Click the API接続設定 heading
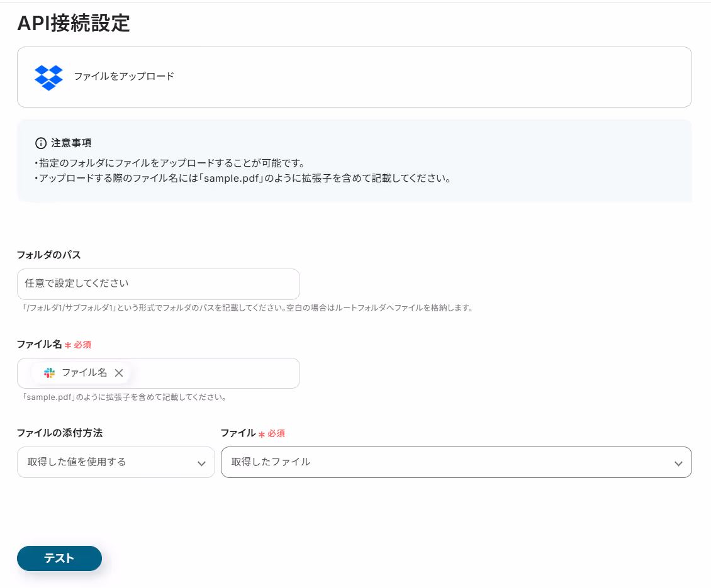The image size is (711, 588). [74, 23]
